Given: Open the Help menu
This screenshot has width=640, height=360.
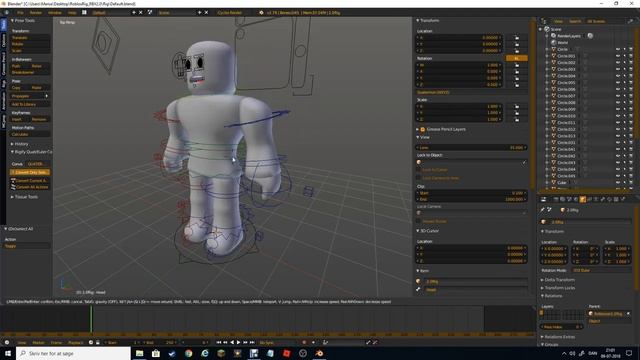Looking at the screenshot, I should 72,13.
